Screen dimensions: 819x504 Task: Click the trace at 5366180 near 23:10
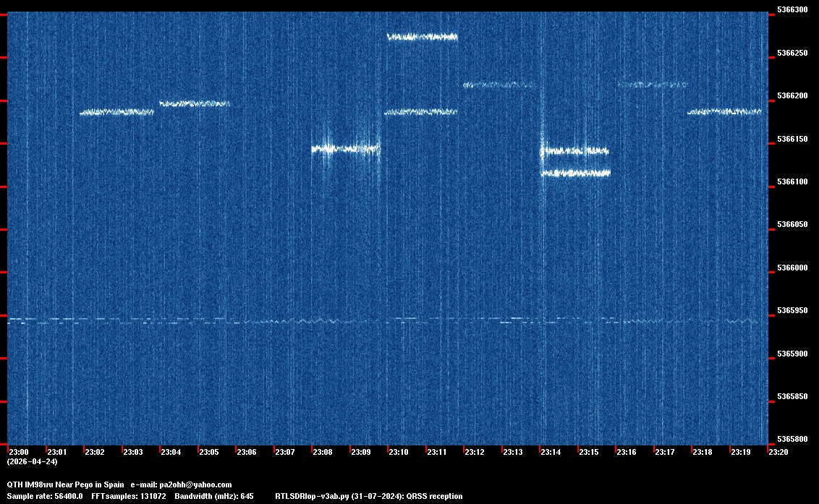(421, 112)
